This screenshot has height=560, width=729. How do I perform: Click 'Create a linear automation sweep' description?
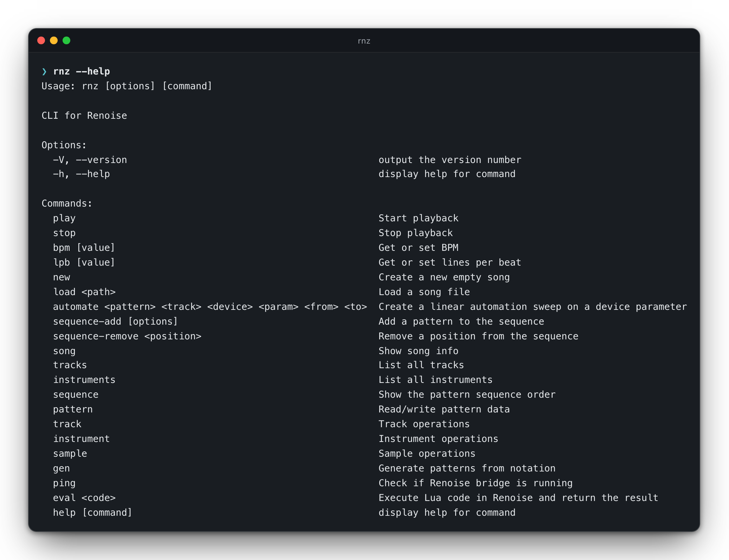tap(533, 307)
